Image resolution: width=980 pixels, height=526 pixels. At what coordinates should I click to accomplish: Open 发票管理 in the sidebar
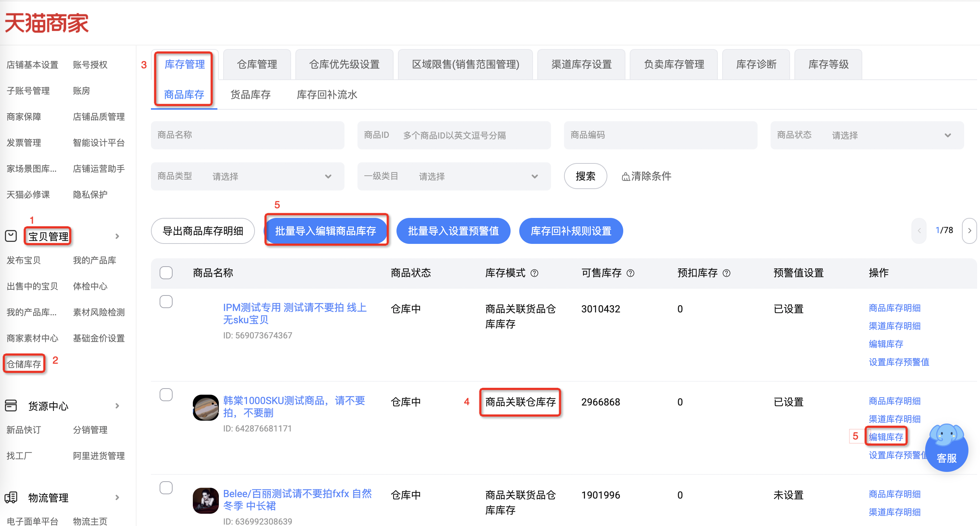[x=23, y=143]
